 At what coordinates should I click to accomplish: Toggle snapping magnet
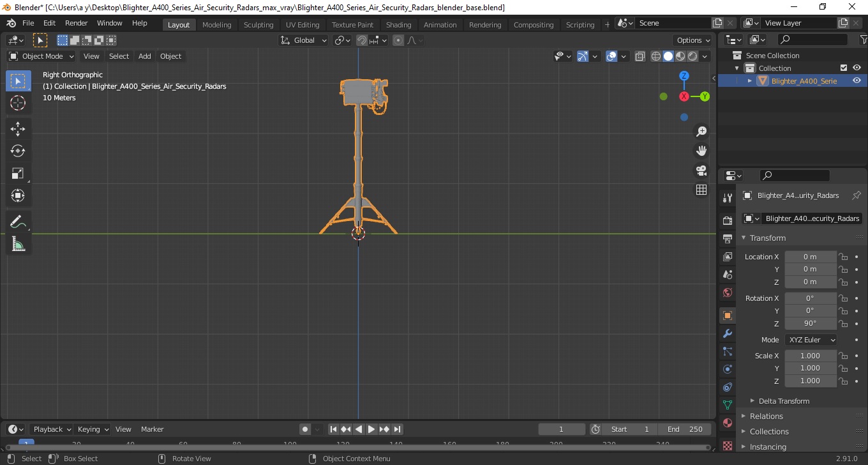coord(362,40)
